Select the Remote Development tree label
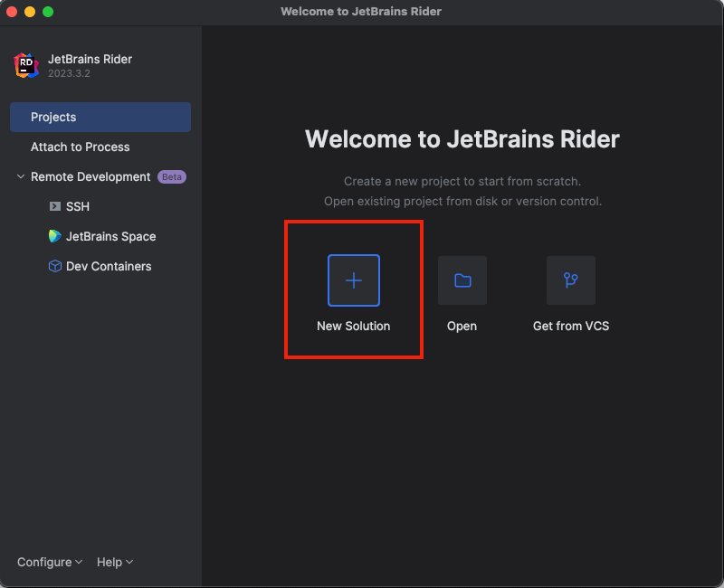This screenshot has height=588, width=724. click(x=90, y=176)
